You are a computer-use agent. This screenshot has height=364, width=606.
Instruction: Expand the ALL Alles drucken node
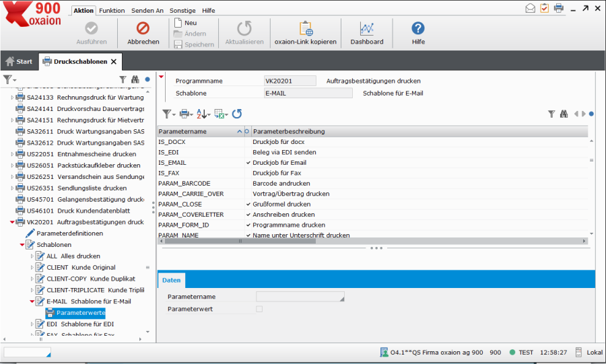pos(32,256)
